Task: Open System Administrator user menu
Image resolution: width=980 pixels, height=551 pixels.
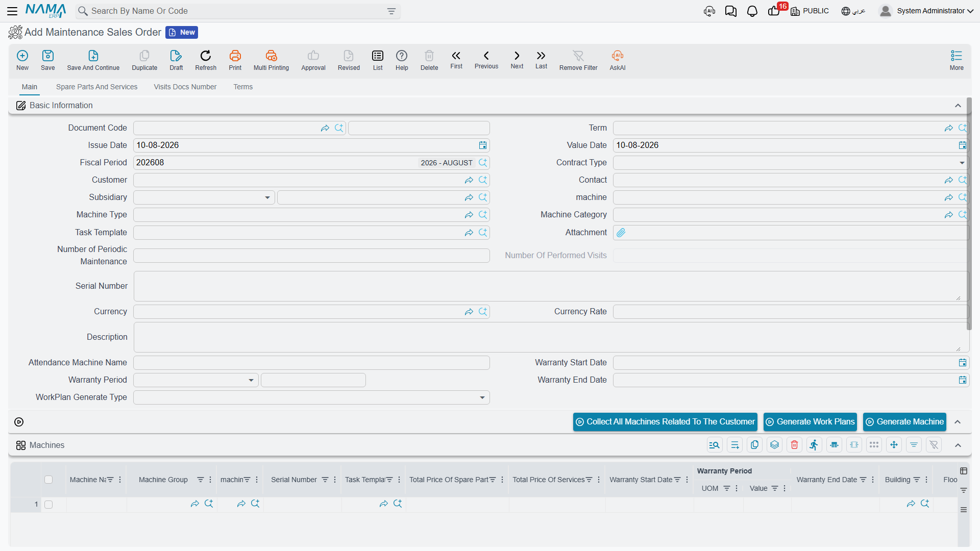Action: pyautogui.click(x=926, y=11)
